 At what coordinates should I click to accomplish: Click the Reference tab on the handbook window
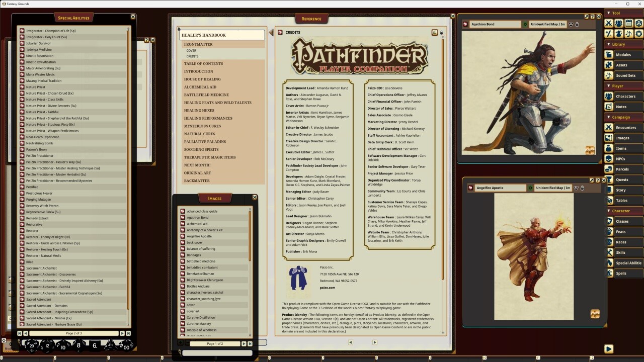(x=311, y=18)
